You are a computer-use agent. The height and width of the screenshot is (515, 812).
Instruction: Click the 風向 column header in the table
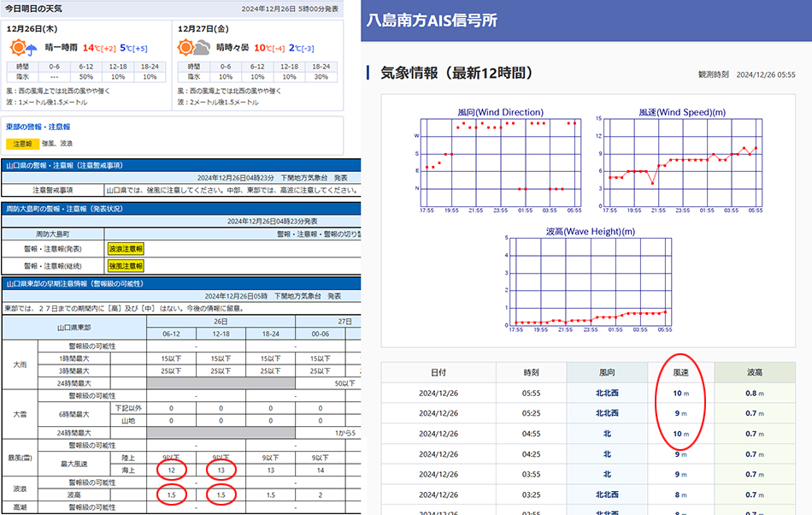[607, 372]
